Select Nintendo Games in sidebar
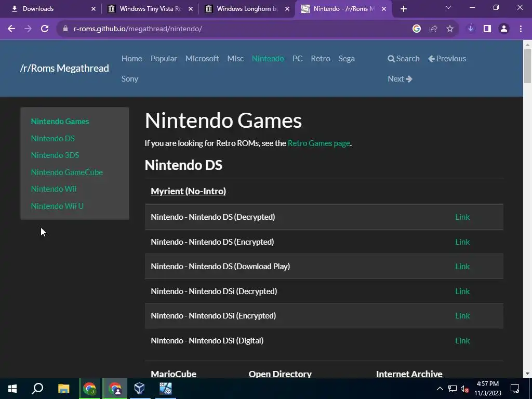Screen dimensions: 532x399 pyautogui.click(x=60, y=121)
